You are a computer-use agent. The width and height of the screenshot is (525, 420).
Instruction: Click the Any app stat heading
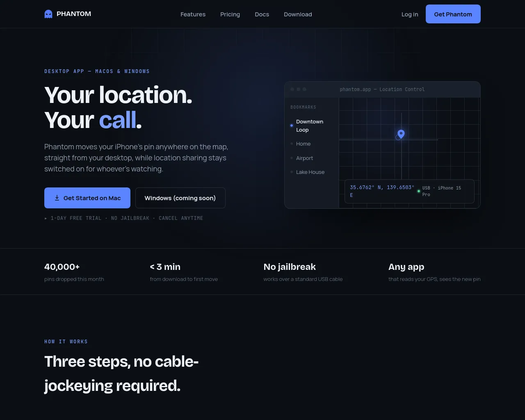(406, 267)
